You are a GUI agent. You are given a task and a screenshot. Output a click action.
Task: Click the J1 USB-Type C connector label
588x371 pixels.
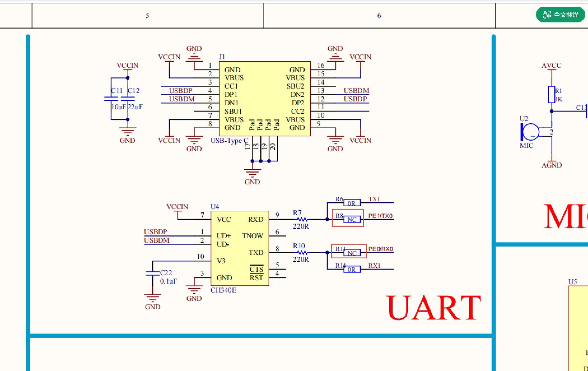229,140
